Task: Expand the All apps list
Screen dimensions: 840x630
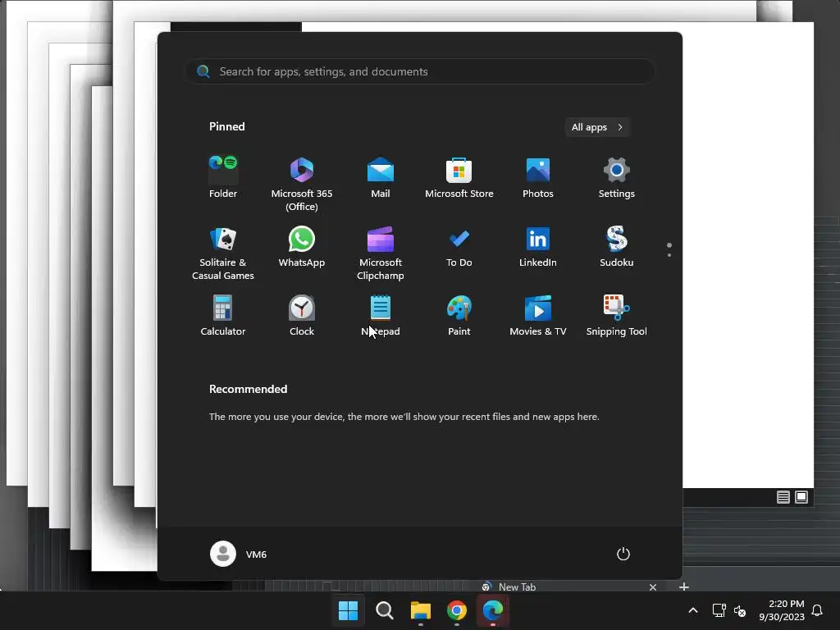Action: 597,127
